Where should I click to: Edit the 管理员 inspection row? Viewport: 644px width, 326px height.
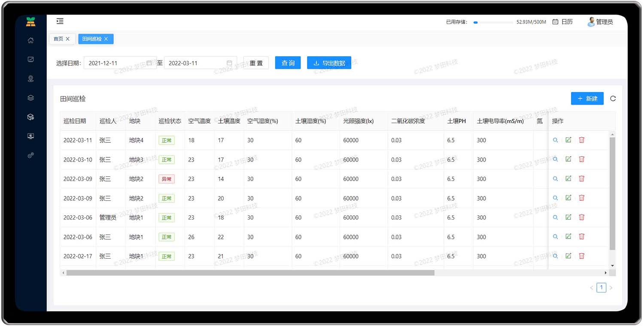[568, 217]
